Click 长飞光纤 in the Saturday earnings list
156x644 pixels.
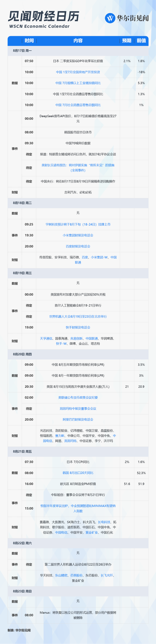[107, 576]
